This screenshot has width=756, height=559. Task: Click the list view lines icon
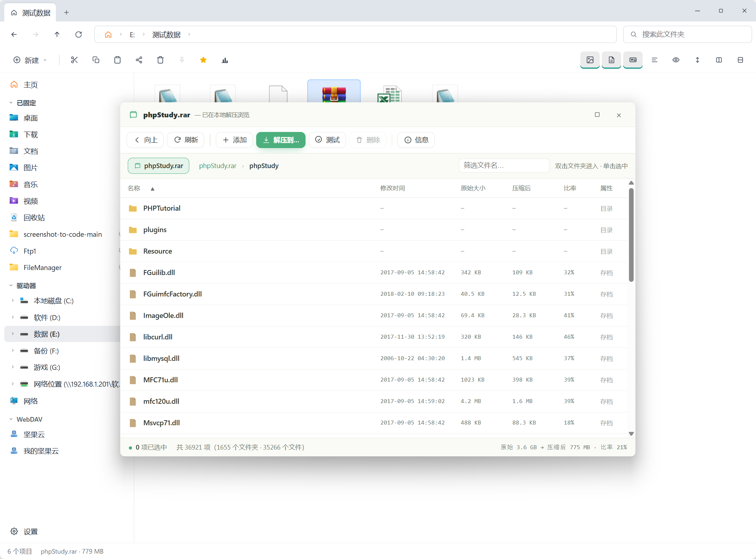[x=654, y=60]
